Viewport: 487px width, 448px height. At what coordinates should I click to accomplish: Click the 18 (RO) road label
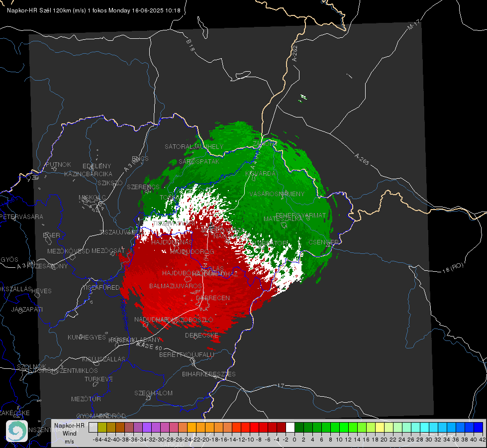click(x=453, y=268)
